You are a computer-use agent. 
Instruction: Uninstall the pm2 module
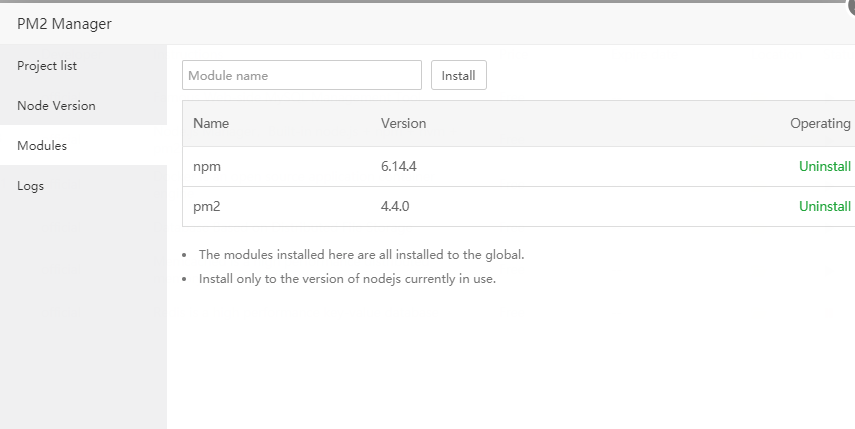(824, 207)
